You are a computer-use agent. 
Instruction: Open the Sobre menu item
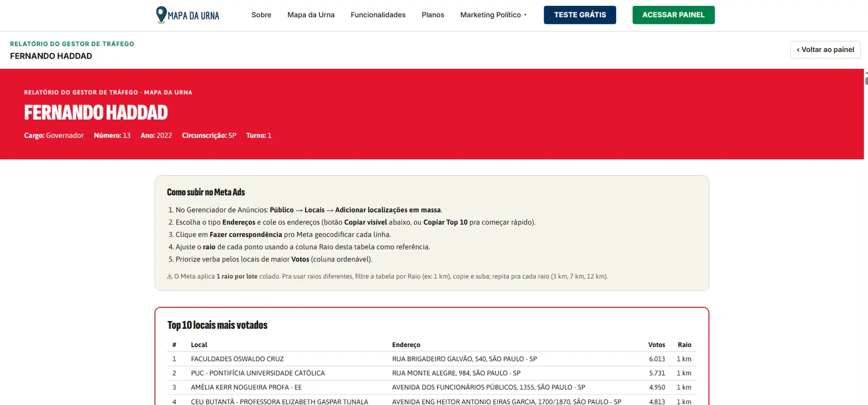click(x=261, y=15)
